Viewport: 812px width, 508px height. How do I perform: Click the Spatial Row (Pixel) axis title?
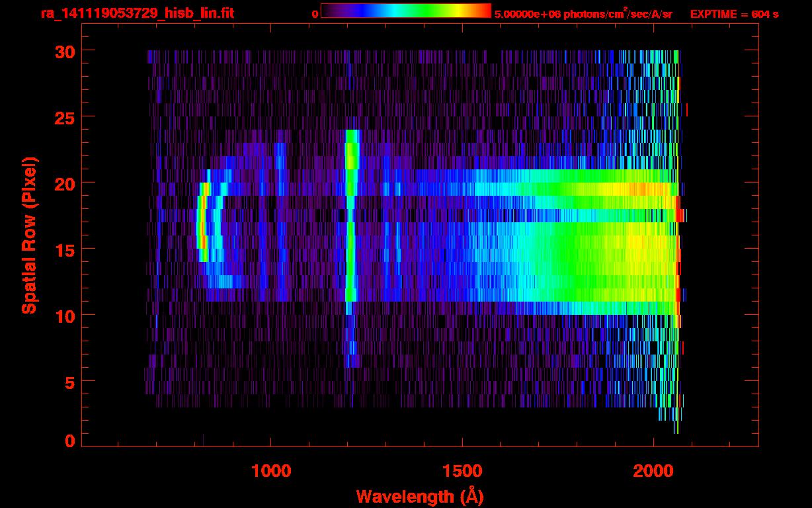(x=29, y=235)
